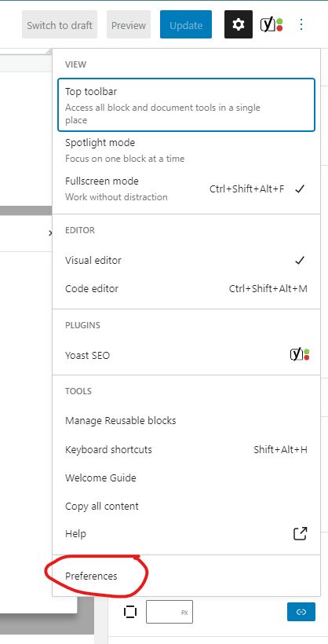Disable Fullscreen mode
This screenshot has height=644, width=328.
187,189
